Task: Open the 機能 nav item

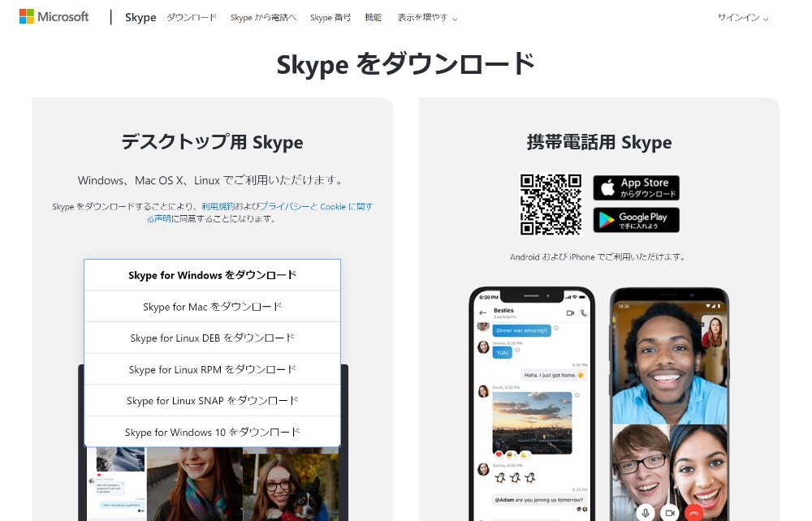Action: click(x=373, y=17)
